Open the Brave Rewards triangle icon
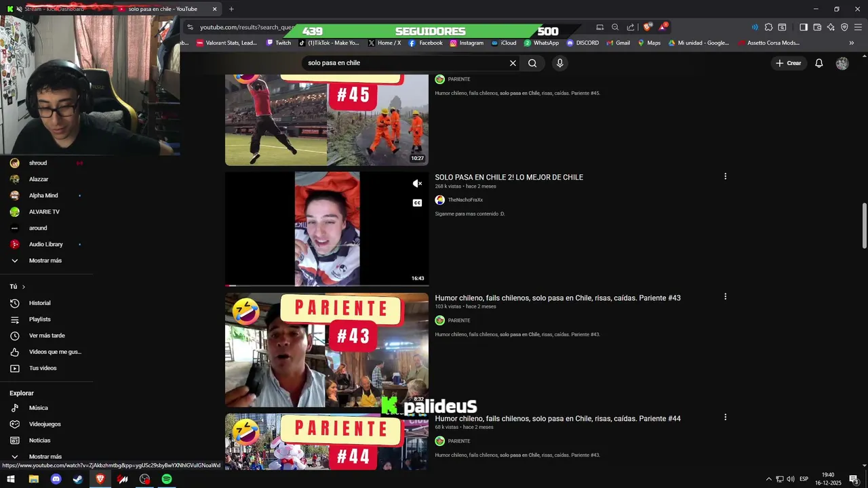This screenshot has width=868, height=488. pos(663,27)
